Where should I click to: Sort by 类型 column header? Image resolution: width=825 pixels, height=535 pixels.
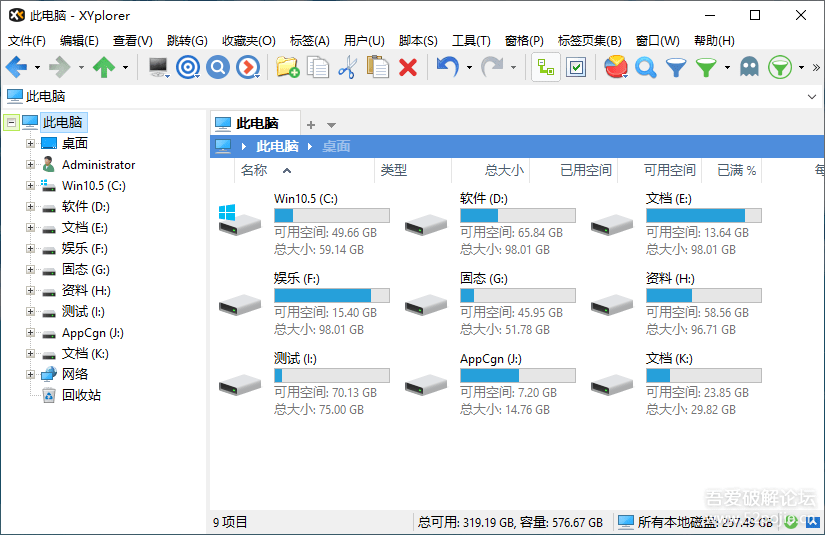pyautogui.click(x=412, y=170)
